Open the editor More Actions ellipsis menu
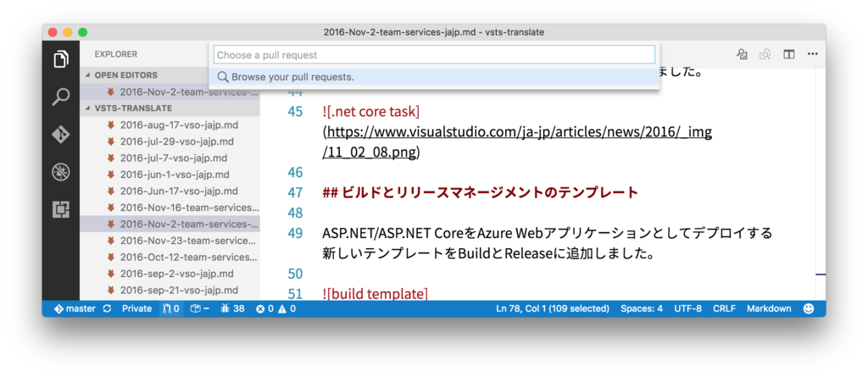The height and width of the screenshot is (377, 868). [x=812, y=54]
